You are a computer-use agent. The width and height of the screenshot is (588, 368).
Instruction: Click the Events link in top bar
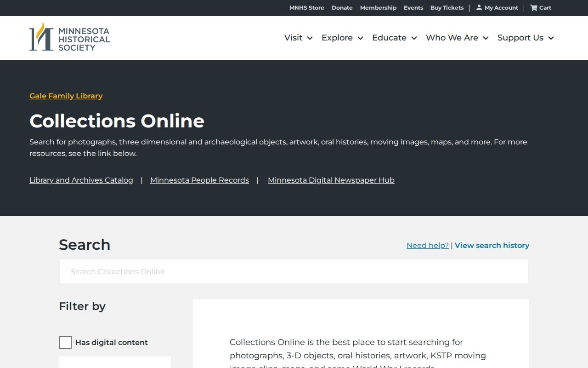413,8
